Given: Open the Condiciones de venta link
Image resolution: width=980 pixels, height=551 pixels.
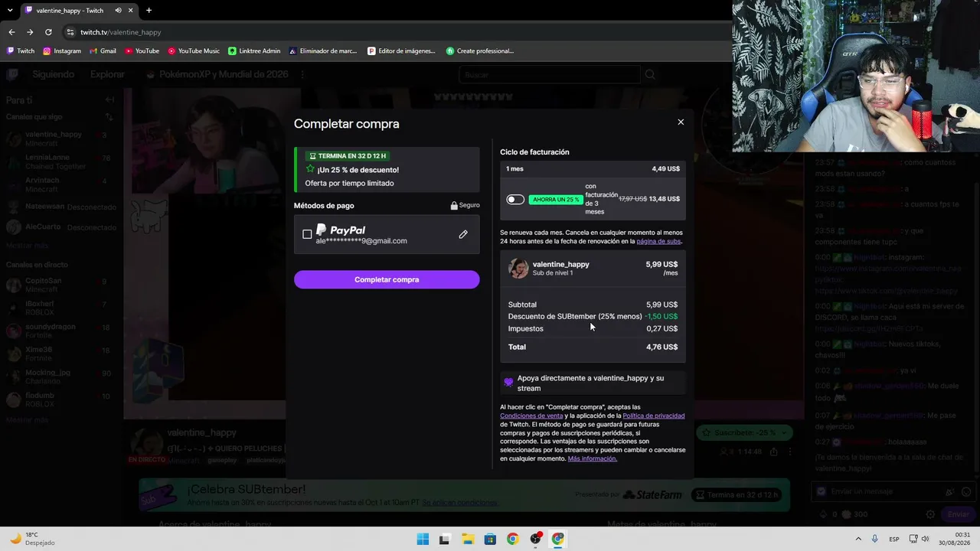Looking at the screenshot, I should pyautogui.click(x=531, y=416).
